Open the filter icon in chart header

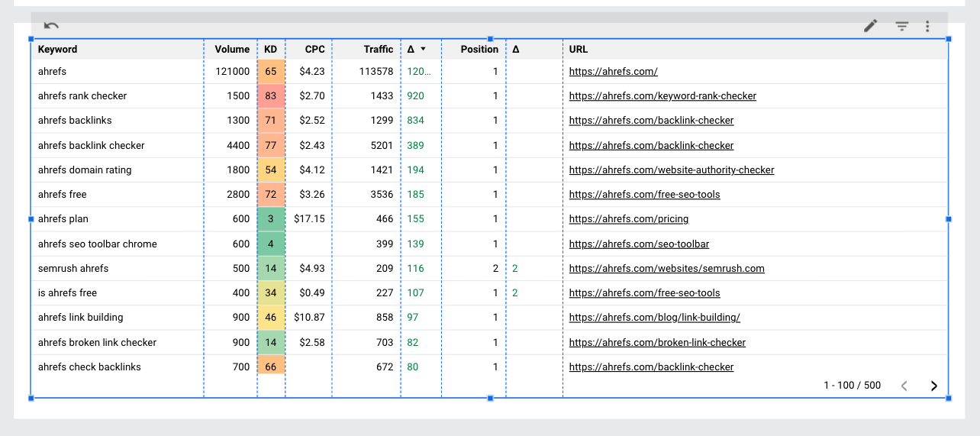pyautogui.click(x=902, y=26)
